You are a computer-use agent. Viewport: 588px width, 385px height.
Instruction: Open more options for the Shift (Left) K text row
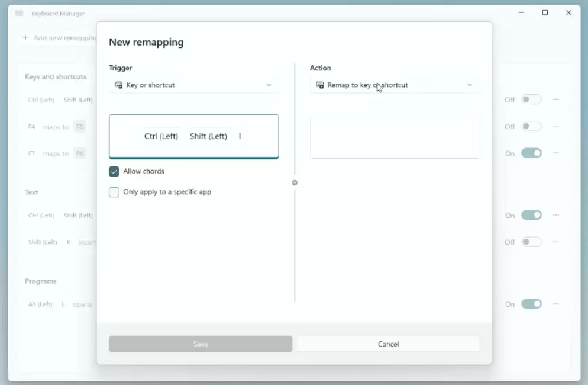pos(555,242)
